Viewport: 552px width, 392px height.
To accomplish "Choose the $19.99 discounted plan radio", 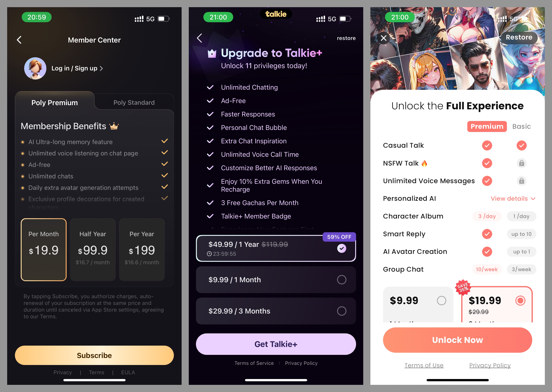I will click(x=520, y=301).
